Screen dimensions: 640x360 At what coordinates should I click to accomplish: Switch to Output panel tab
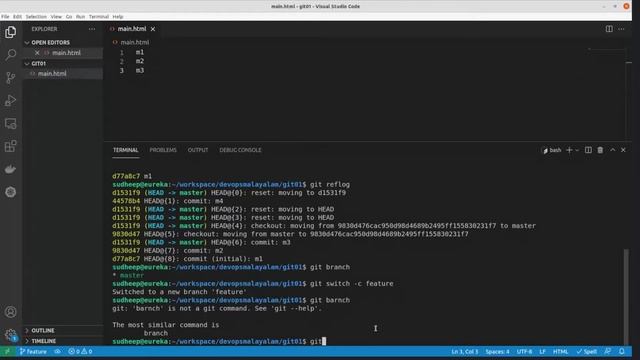click(x=198, y=150)
